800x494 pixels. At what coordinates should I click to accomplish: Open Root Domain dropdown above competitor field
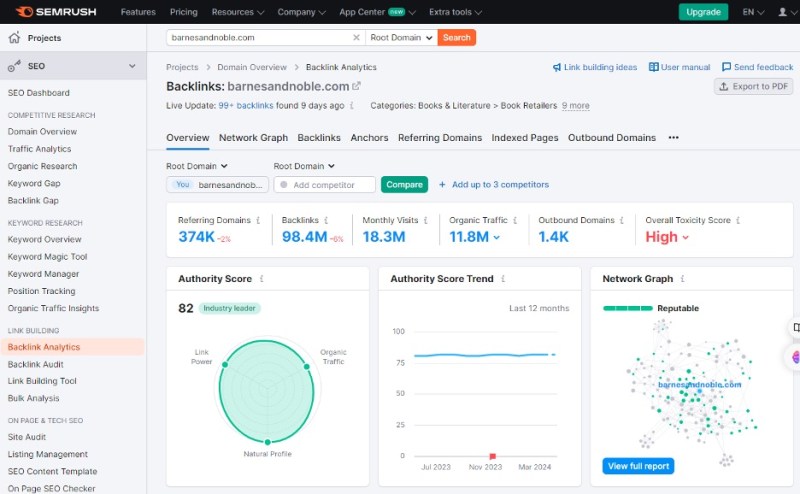(304, 166)
